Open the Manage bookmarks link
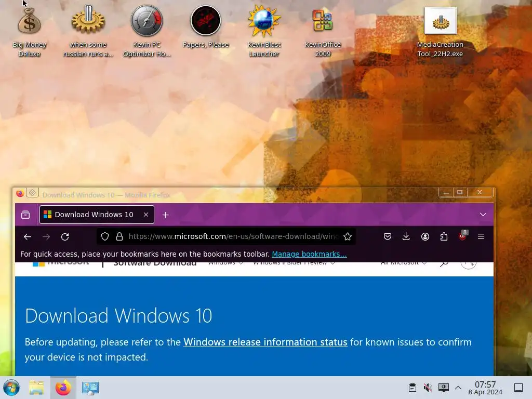The height and width of the screenshot is (399, 532). 309,254
